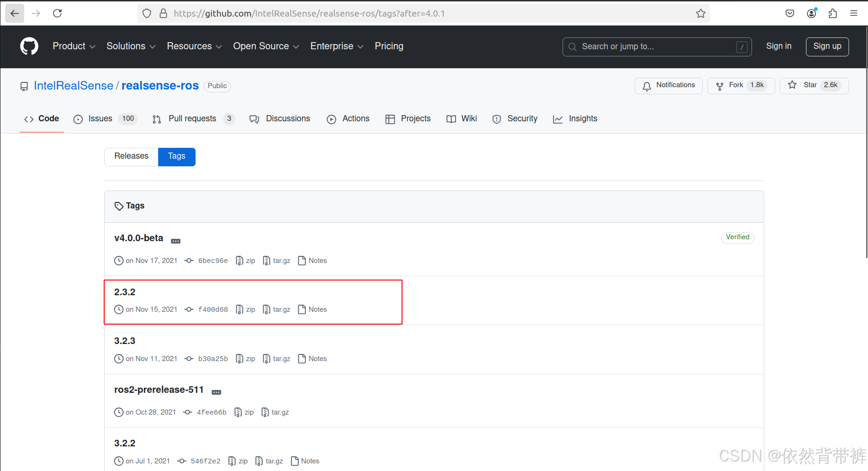Expand the Solutions dropdown menu

(x=131, y=46)
